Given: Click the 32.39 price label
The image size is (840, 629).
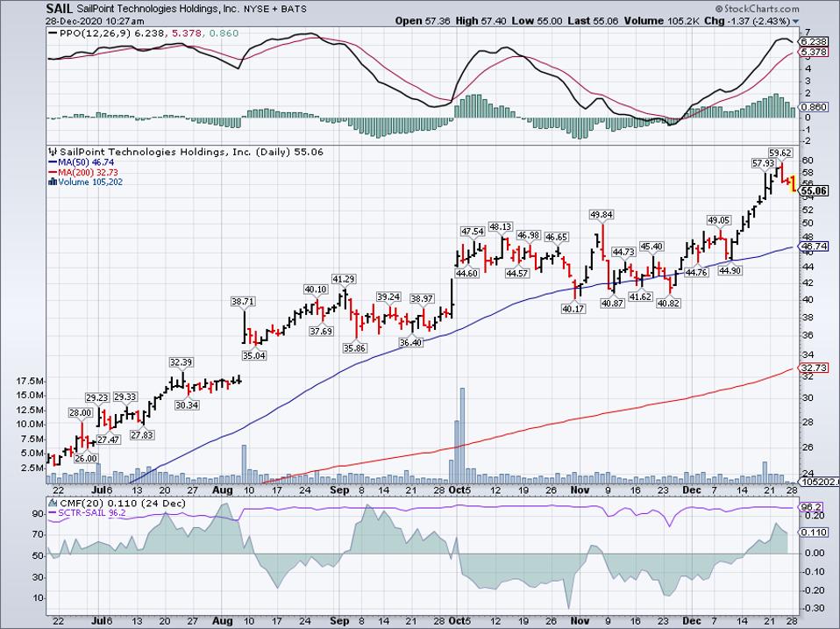Looking at the screenshot, I should coord(182,362).
